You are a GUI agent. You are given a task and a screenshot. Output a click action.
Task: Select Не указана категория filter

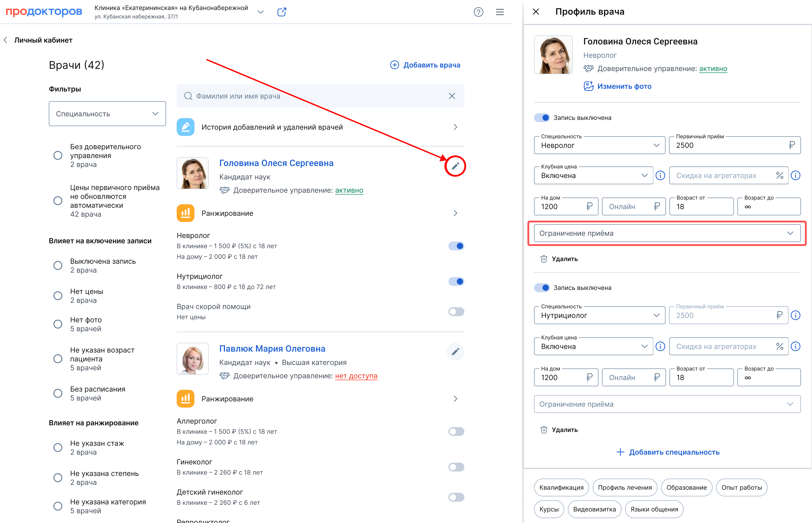click(58, 506)
